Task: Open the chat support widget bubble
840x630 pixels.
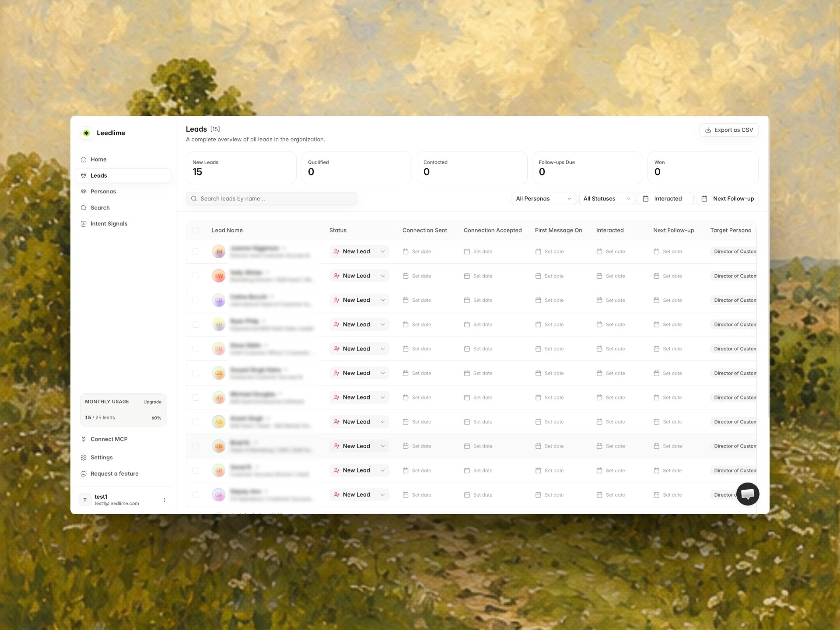Action: (748, 494)
